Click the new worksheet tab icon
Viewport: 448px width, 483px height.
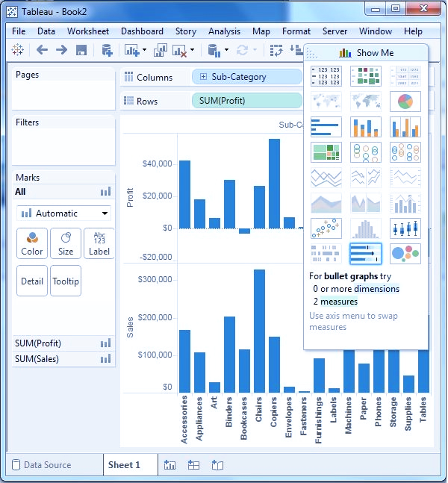169,465
